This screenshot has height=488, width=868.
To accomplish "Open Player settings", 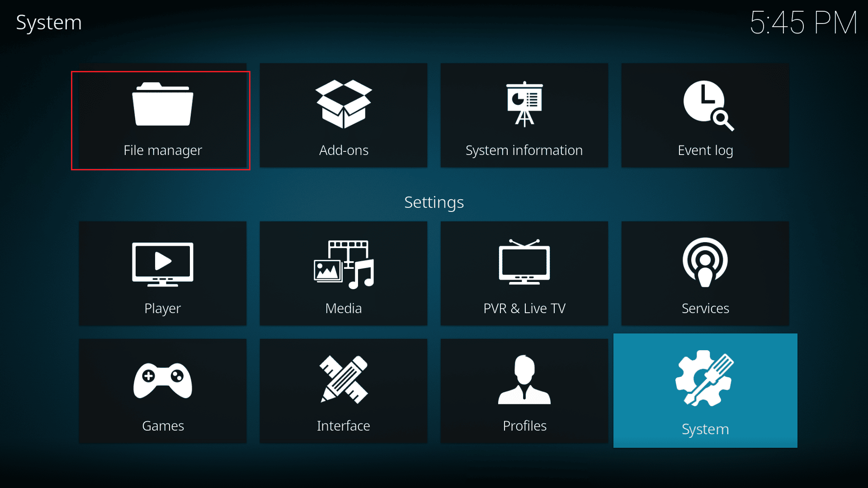I will pyautogui.click(x=162, y=273).
